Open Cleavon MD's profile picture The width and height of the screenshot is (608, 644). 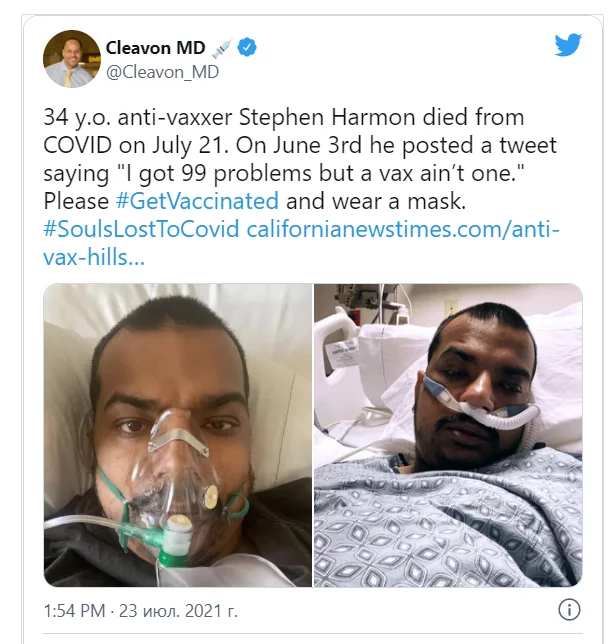(x=72, y=59)
